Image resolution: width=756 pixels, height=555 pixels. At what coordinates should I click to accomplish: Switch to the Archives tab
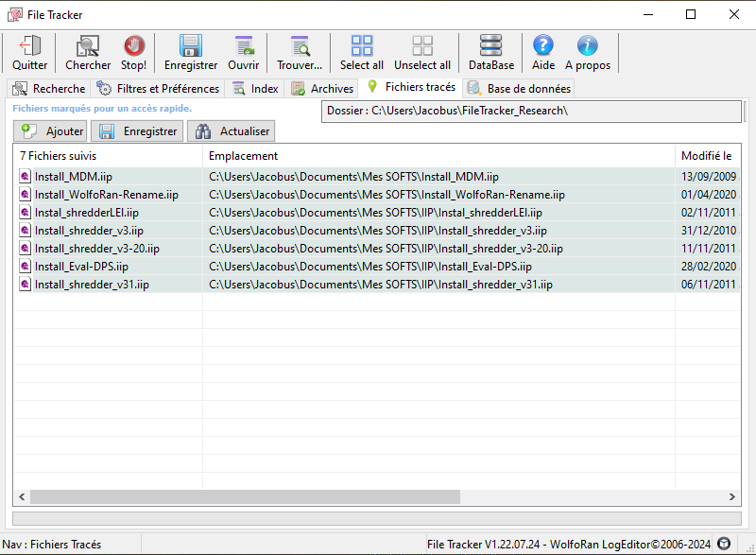(x=322, y=89)
